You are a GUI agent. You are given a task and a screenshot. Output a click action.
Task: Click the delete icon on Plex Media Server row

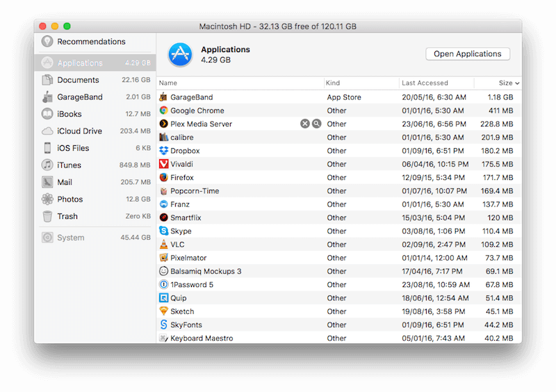(304, 124)
